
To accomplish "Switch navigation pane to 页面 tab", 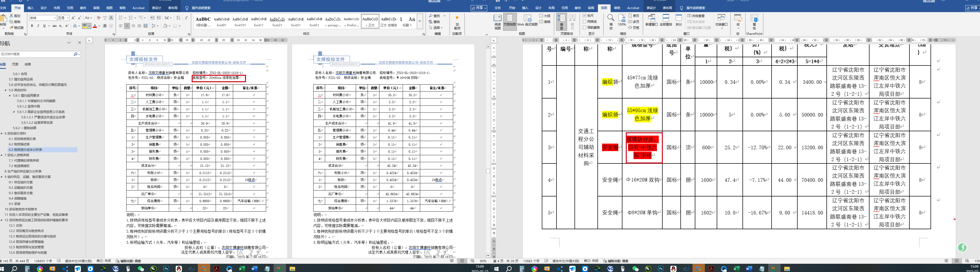I will pos(15,64).
